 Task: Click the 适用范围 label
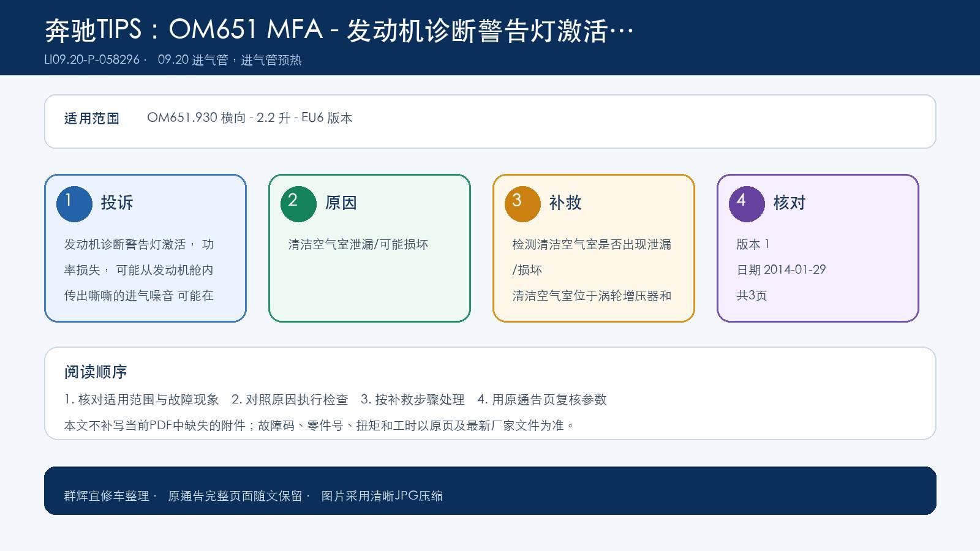pos(92,118)
